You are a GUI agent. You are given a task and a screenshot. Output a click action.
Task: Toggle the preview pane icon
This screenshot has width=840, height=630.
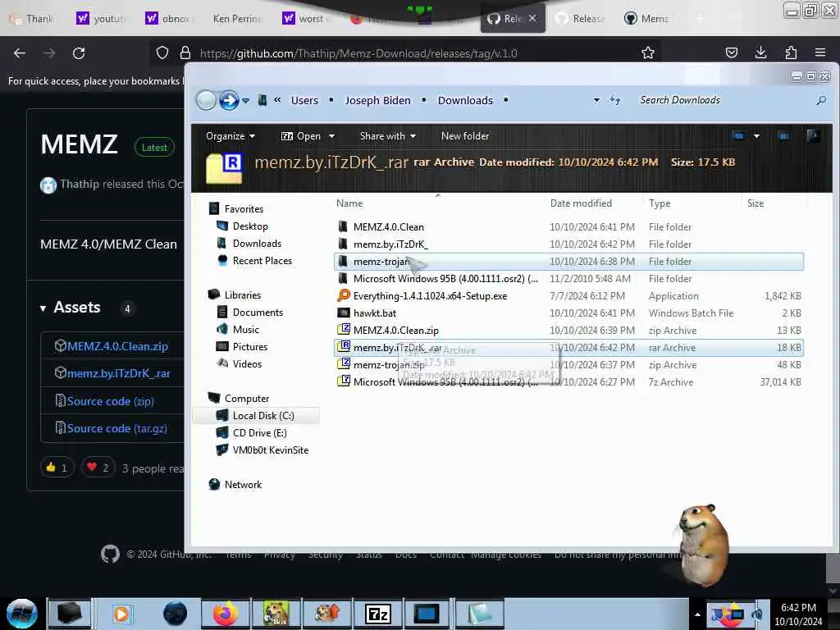point(783,136)
